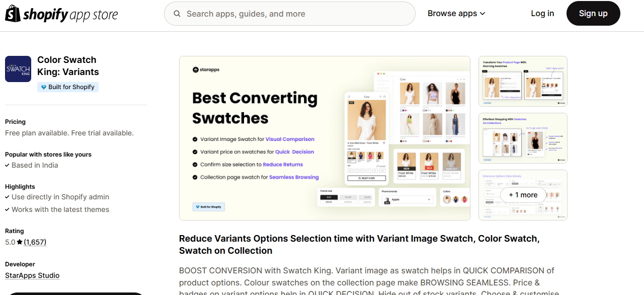The height and width of the screenshot is (295, 644).
Task: Click the search magnifier icon
Action: pyautogui.click(x=177, y=14)
